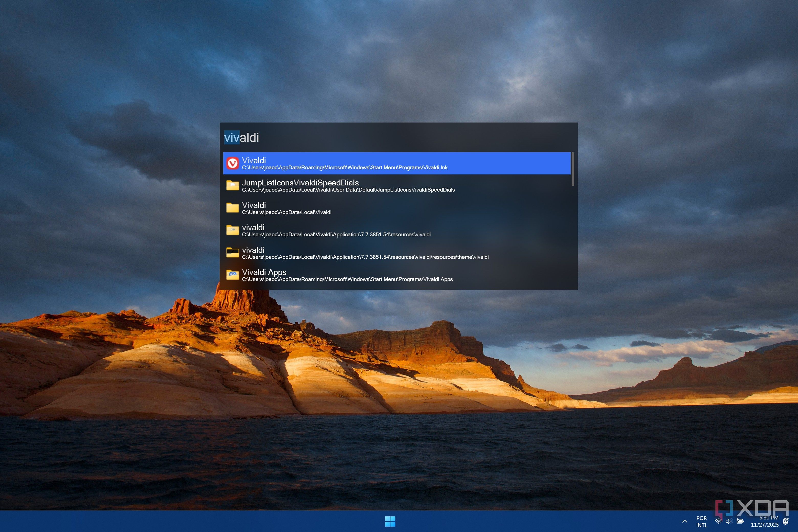
Task: Click the path C:\Users\joaoc\AppData\Local\Vivaldi
Action: coord(287,212)
